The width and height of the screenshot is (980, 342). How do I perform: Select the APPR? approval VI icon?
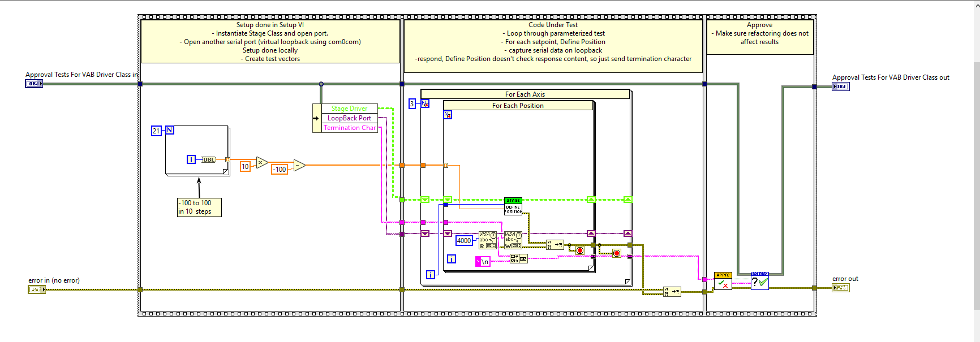click(x=723, y=281)
